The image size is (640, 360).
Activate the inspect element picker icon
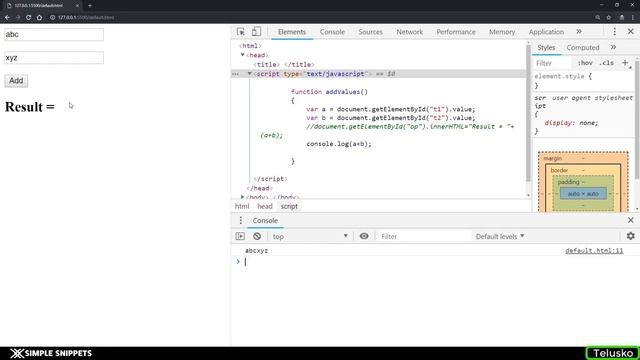click(x=240, y=32)
